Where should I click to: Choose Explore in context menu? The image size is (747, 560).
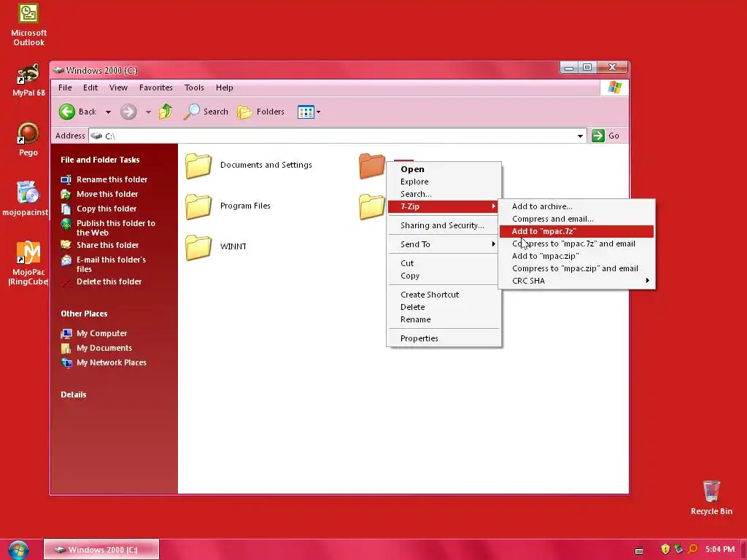pyautogui.click(x=444, y=182)
